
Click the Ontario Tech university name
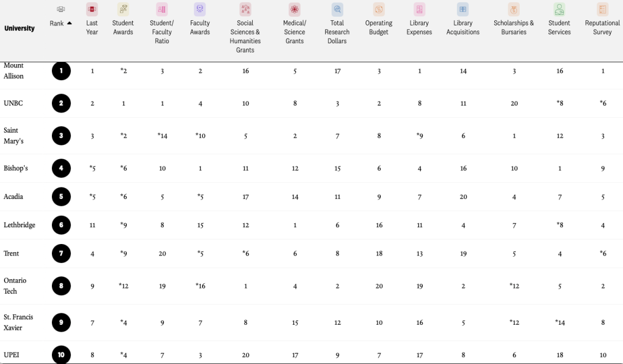point(15,286)
